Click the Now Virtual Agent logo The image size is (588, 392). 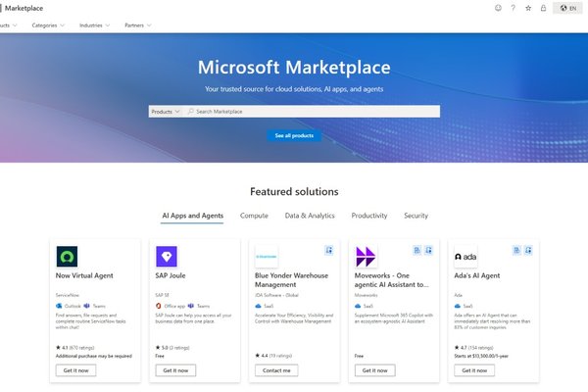tap(67, 256)
